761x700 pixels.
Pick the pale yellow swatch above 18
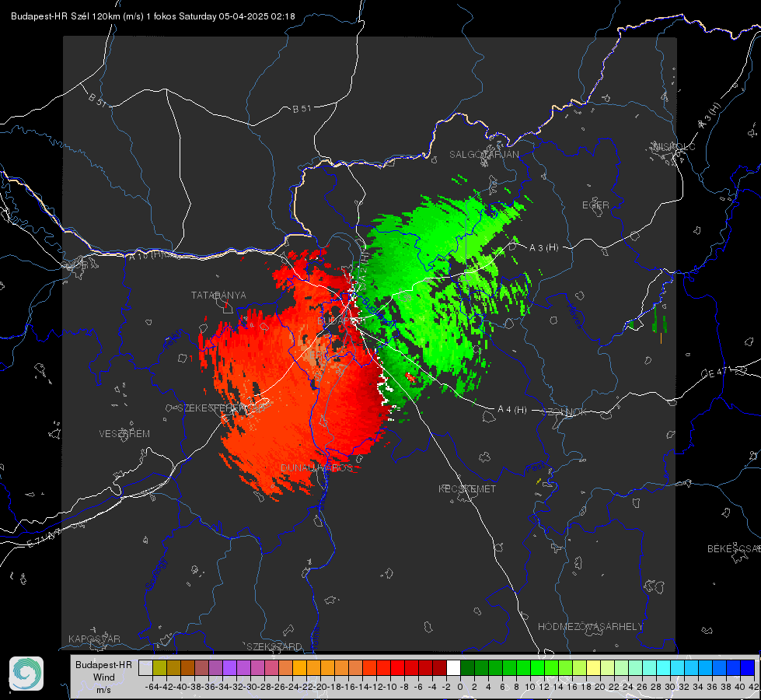tap(594, 667)
